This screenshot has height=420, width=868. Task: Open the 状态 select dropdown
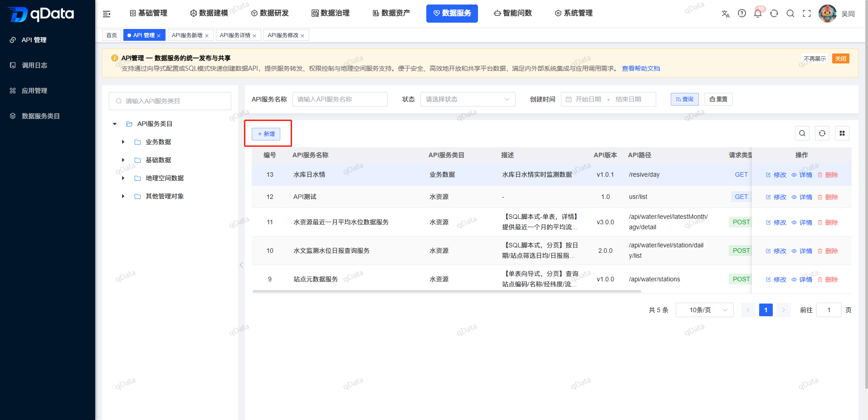click(x=468, y=99)
